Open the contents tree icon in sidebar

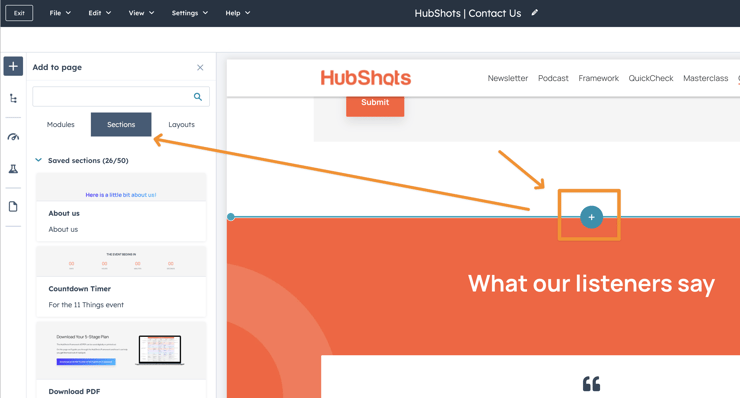pyautogui.click(x=13, y=98)
